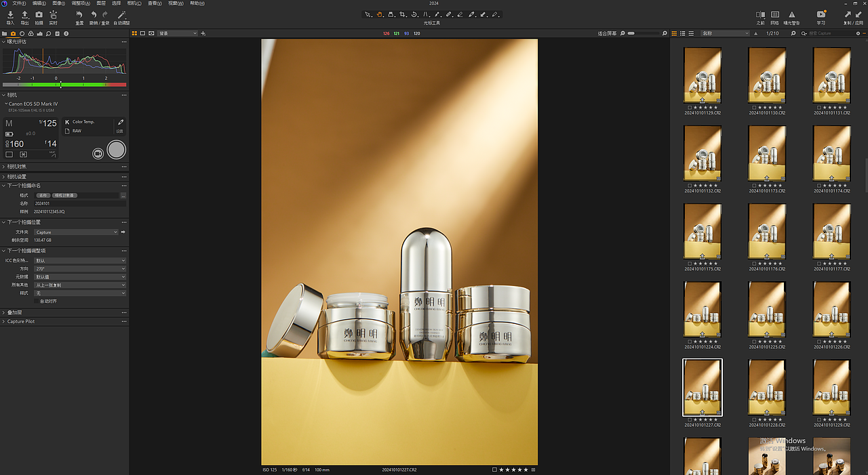Click the 导入 import icon
The width and height of the screenshot is (868, 475).
(10, 14)
